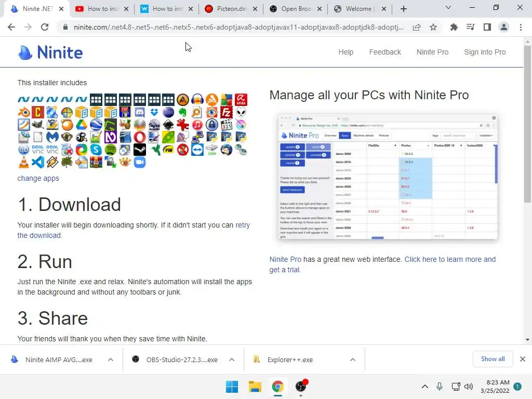Open the Chrome three-dot menu

521,27
